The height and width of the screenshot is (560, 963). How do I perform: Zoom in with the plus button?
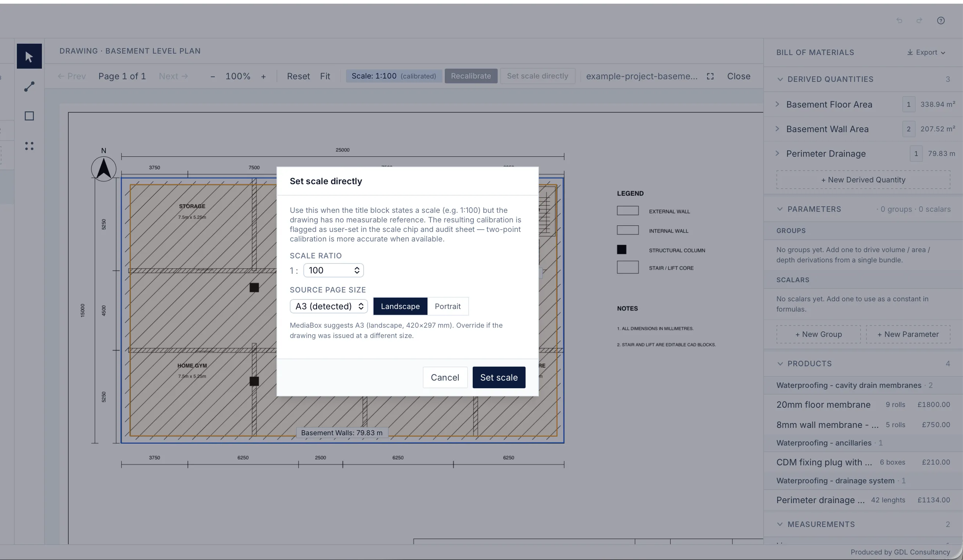[263, 76]
